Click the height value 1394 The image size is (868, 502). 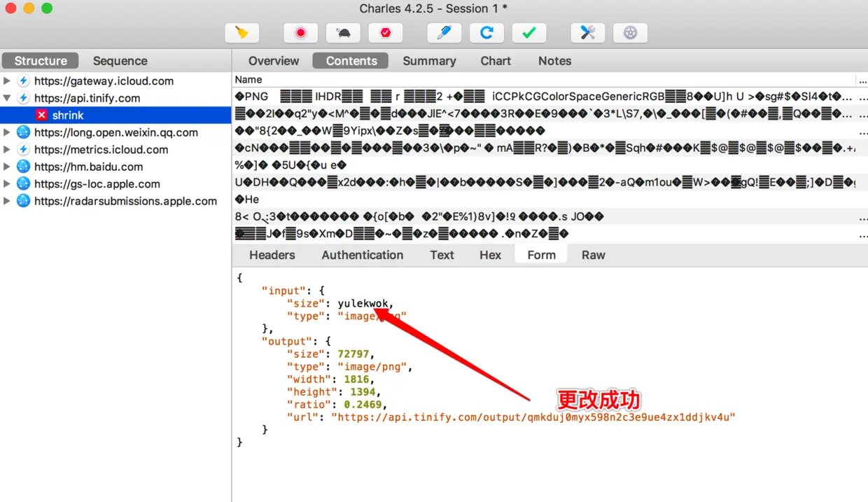coord(363,392)
